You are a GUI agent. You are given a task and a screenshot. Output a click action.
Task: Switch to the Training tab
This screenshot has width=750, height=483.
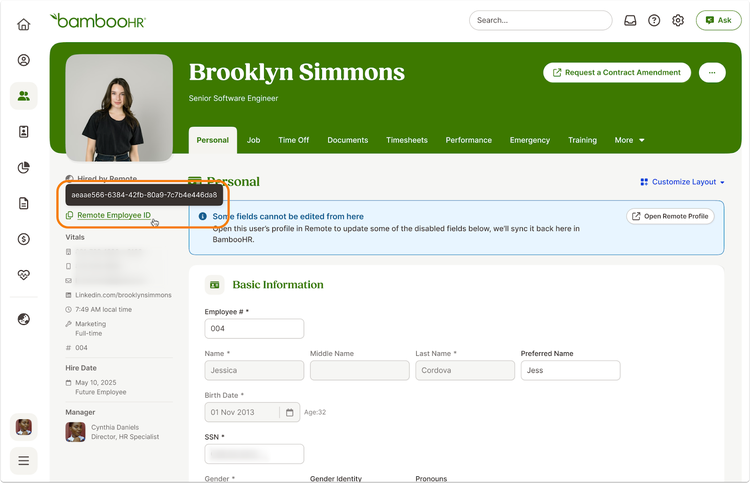[583, 140]
